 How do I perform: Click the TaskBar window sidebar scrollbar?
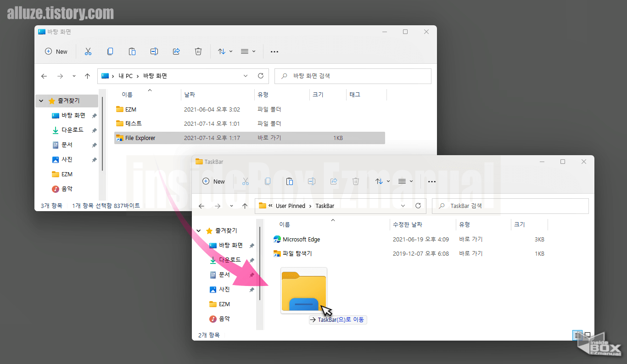click(x=260, y=263)
